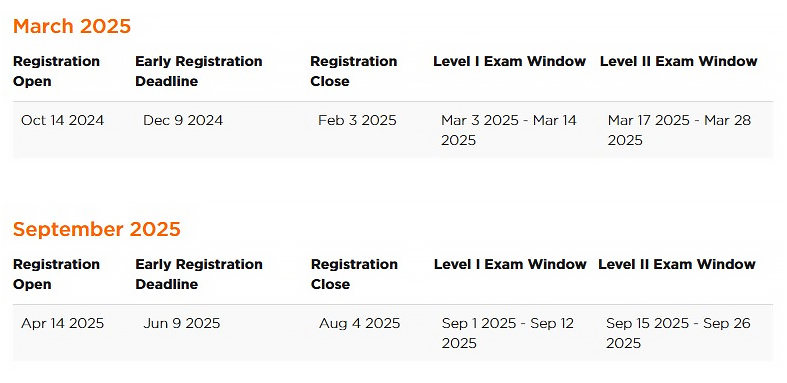
Task: Select the Dec 9 2024 early deadline cell
Action: tap(183, 120)
